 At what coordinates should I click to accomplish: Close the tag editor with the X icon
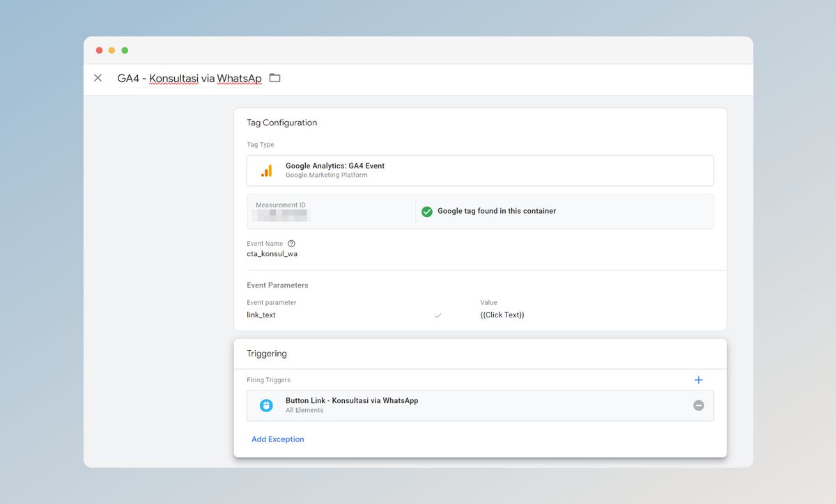(x=98, y=78)
